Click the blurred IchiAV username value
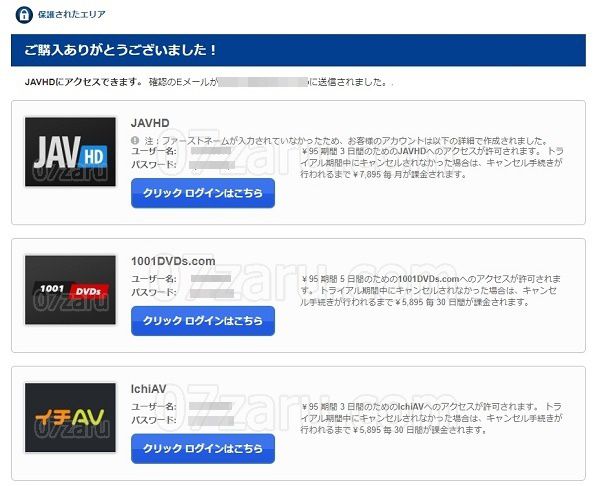Viewport: 600px width, 486px height. point(210,406)
